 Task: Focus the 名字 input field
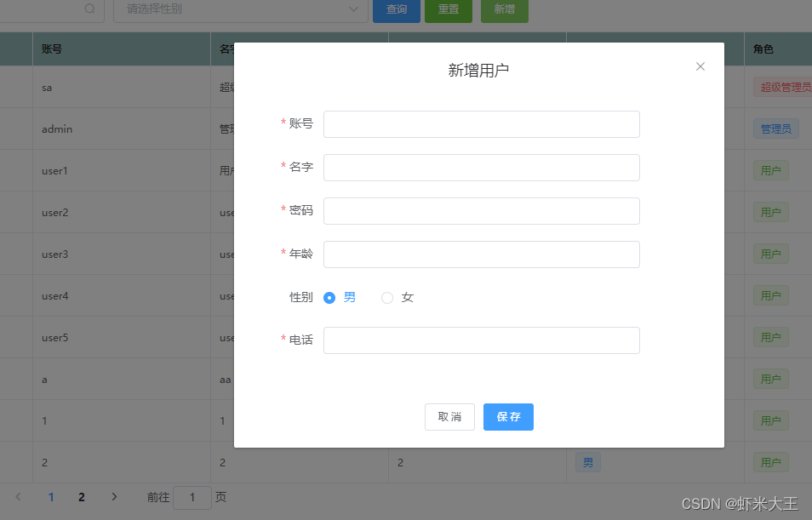(482, 168)
